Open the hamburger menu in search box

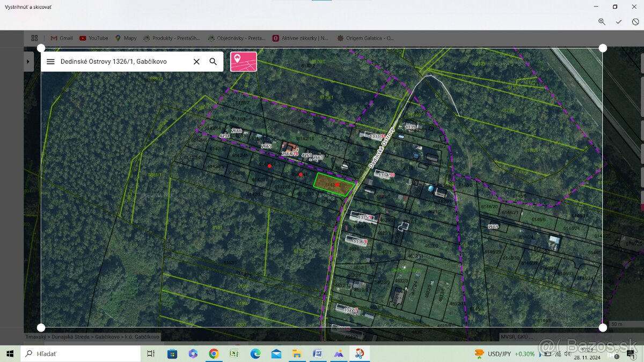click(50, 62)
